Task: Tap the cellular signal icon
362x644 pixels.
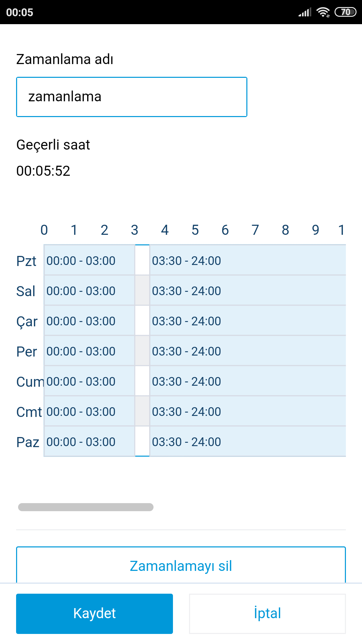Action: pos(305,12)
